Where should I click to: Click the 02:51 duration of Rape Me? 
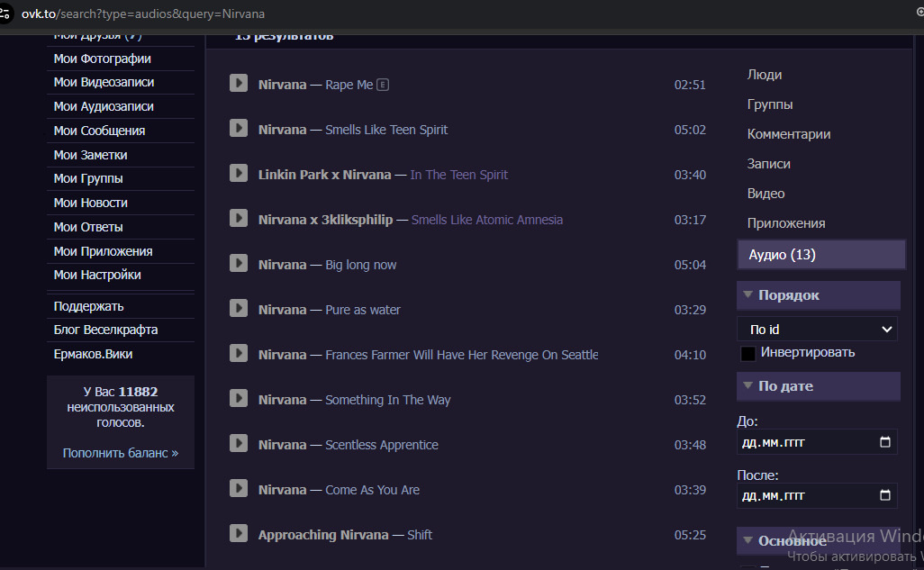pyautogui.click(x=690, y=85)
